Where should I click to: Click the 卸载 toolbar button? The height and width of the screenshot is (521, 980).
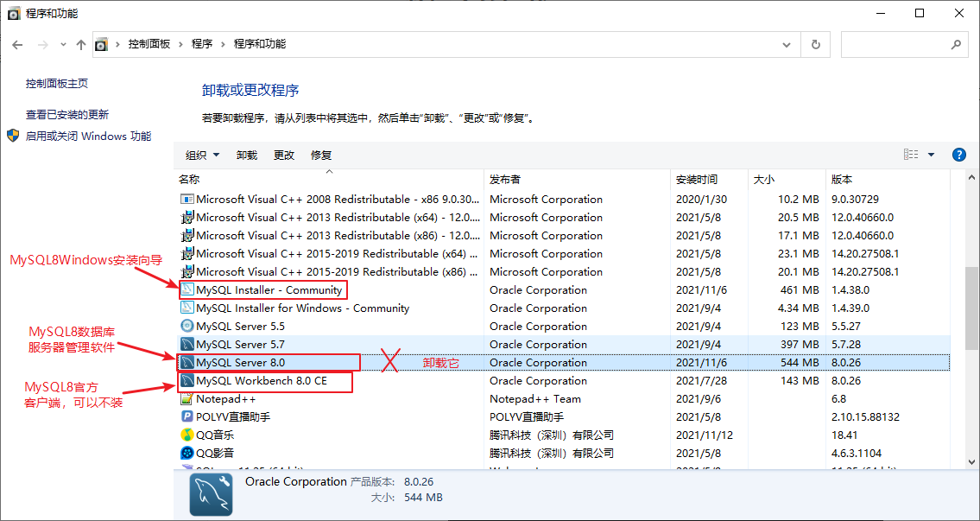[247, 156]
